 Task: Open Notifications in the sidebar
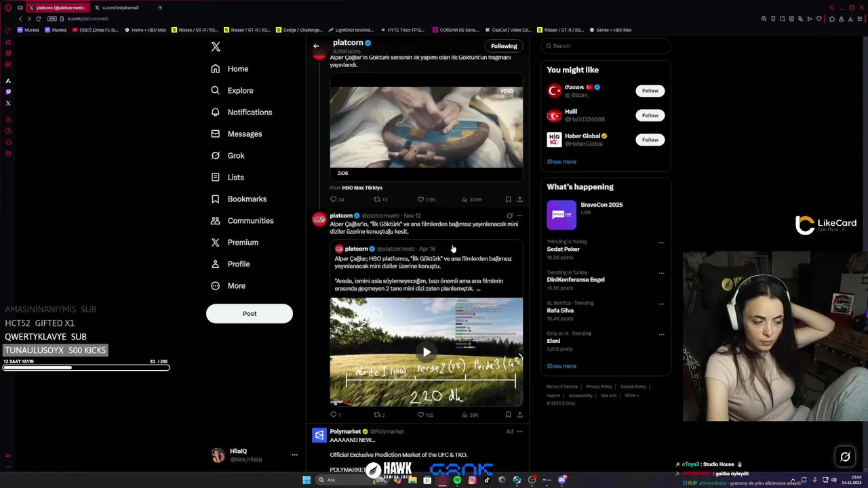click(241, 113)
